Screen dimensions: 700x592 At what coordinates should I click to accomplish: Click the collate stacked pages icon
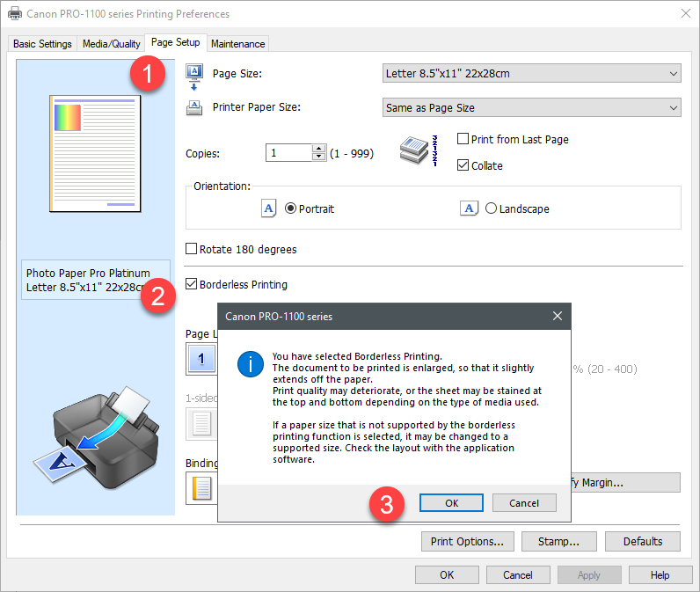(418, 152)
